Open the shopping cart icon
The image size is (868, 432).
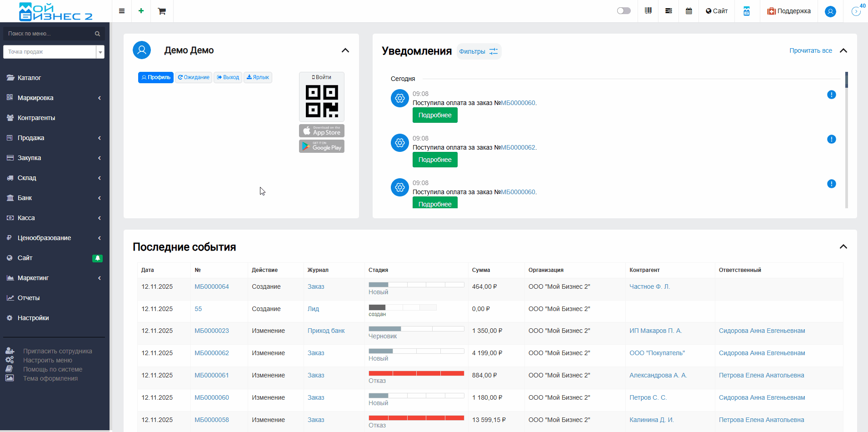[x=162, y=11]
